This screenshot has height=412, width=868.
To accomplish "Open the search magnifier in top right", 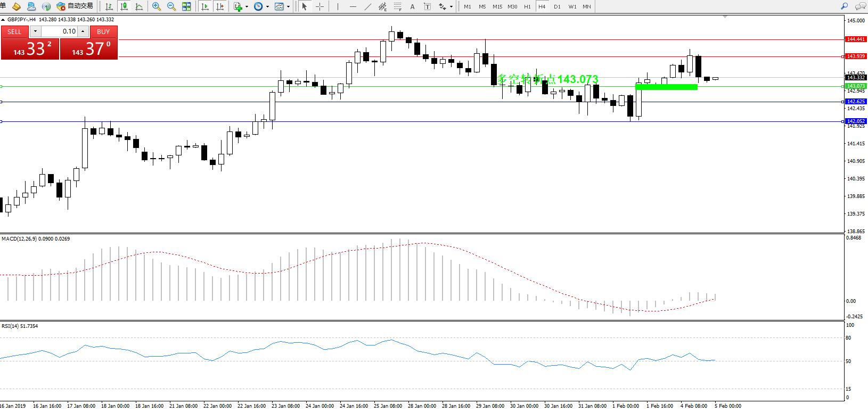I will (x=844, y=6).
